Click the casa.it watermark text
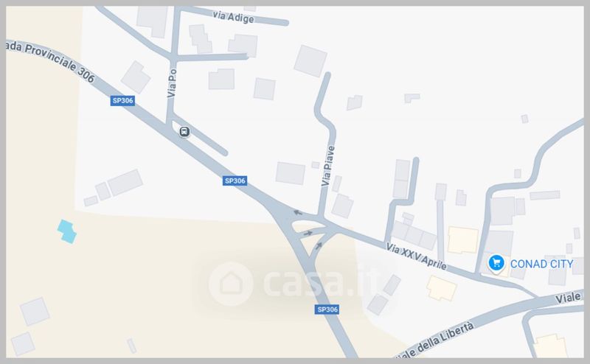Screen dimensions: 590x364 322,283
